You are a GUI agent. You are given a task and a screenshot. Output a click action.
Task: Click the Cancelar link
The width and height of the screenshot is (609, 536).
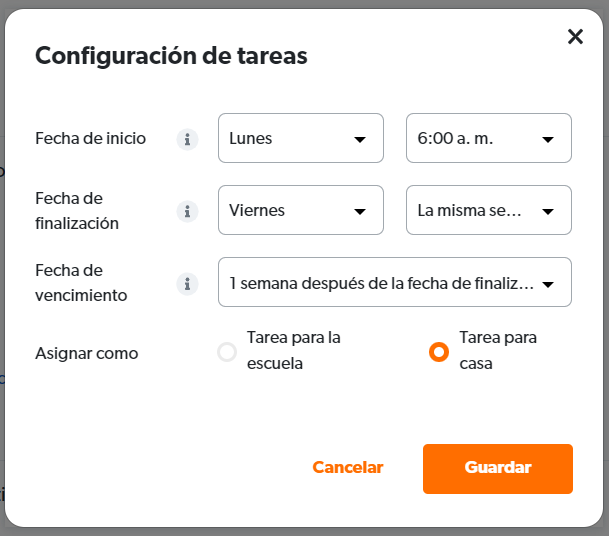pyautogui.click(x=348, y=467)
